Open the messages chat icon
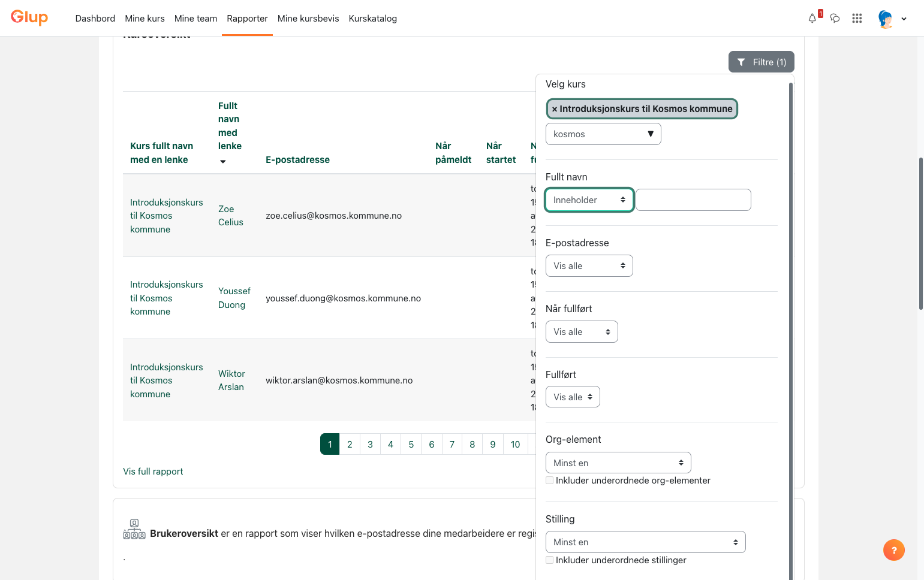 (835, 19)
